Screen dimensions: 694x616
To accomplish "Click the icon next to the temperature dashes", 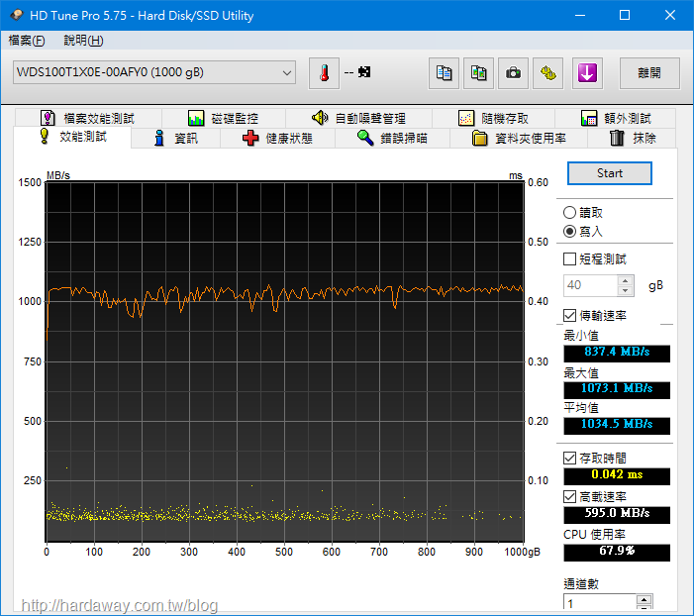I will 363,71.
